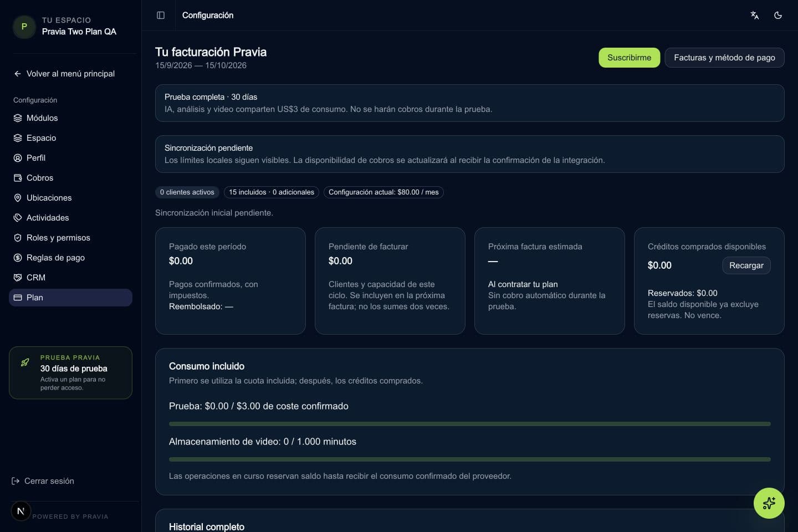Switch theme with the moon icon
This screenshot has height=532, width=798.
(778, 15)
